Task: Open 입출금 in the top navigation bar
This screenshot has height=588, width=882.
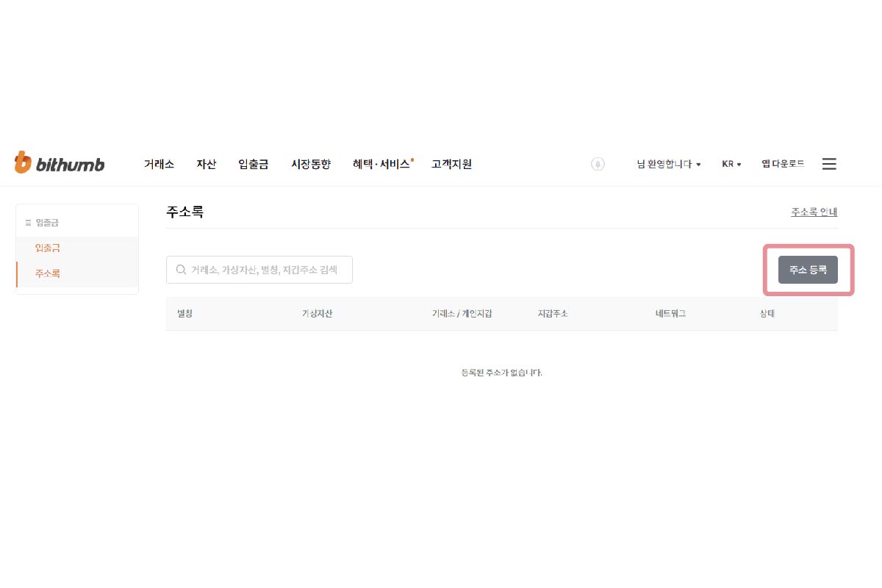Action: point(254,164)
